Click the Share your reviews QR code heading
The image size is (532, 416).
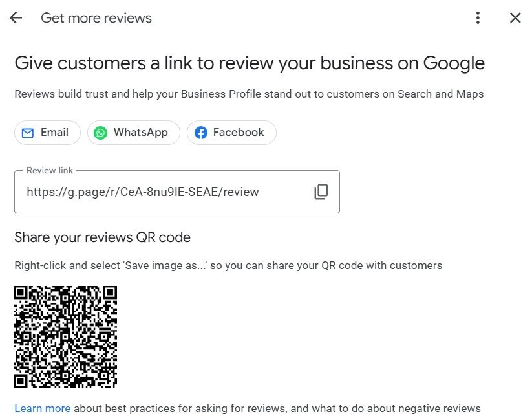102,237
